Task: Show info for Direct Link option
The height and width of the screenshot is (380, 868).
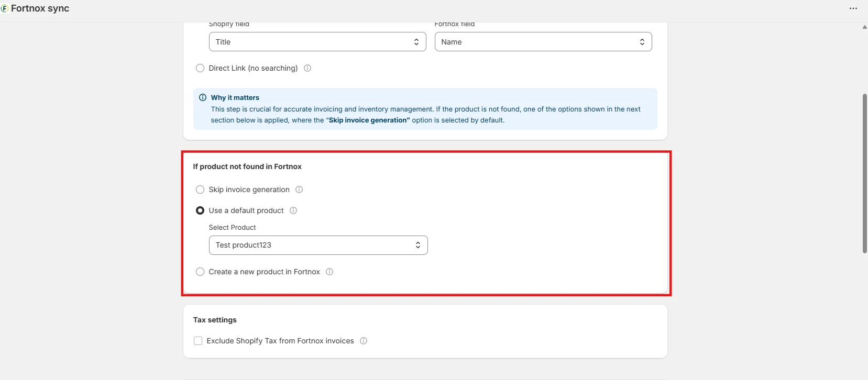Action: 307,68
